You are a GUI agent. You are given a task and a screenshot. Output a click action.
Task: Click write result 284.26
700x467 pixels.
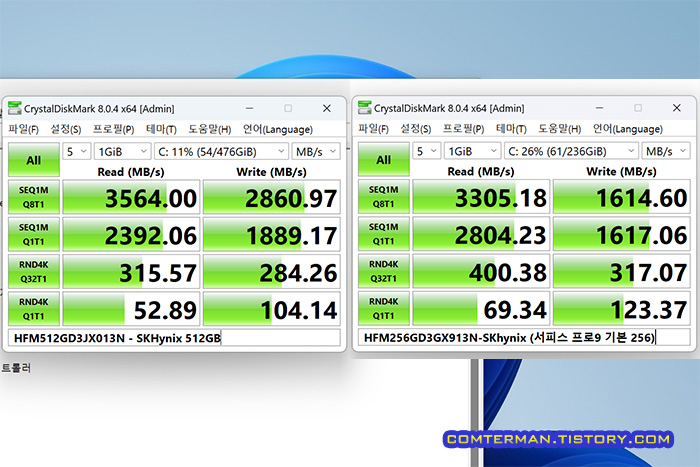pyautogui.click(x=271, y=272)
